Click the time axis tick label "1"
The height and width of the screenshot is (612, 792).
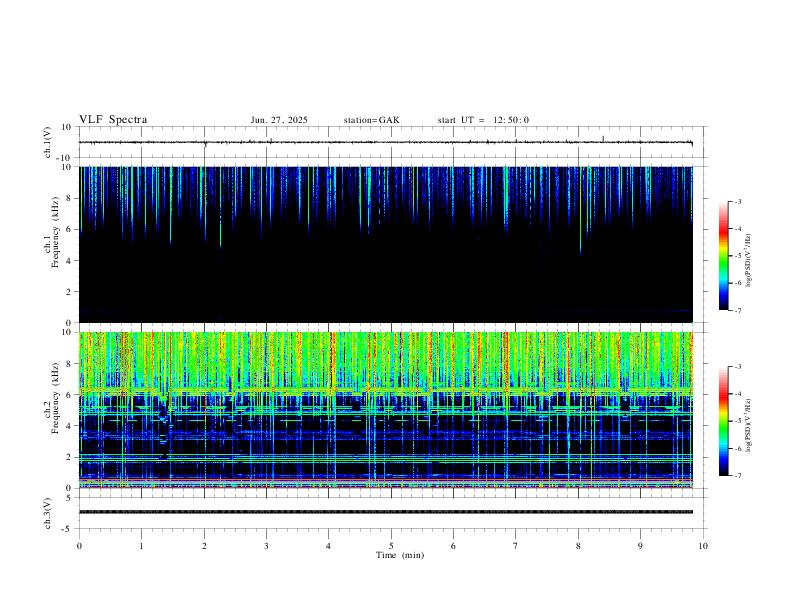coord(141,546)
